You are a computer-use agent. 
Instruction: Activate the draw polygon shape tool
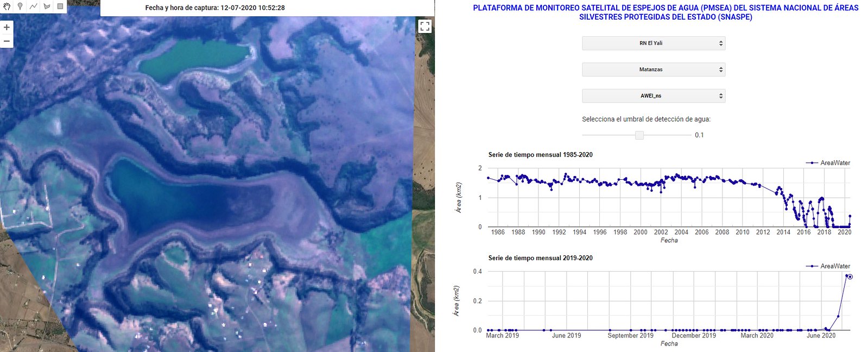pos(47,7)
